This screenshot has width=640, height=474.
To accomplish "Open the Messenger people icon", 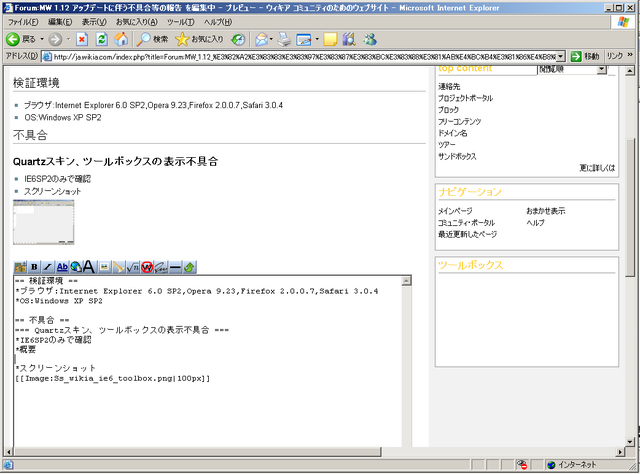I will pos(370,39).
